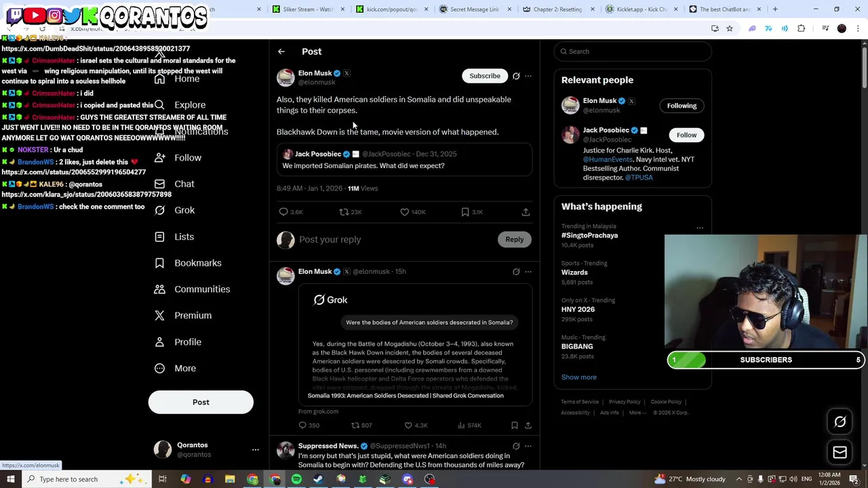This screenshot has width=868, height=488.
Task: Open the more options on main post
Action: (x=528, y=76)
